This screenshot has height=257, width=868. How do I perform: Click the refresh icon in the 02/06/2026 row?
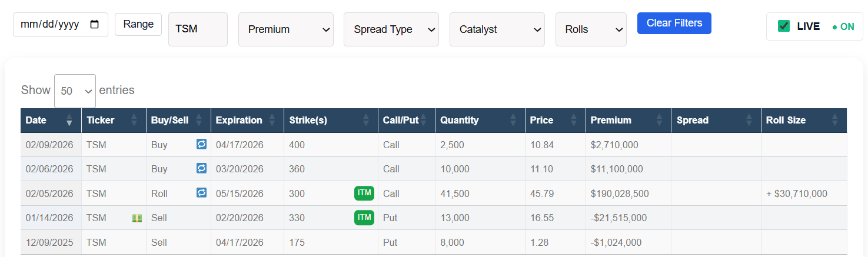tap(201, 168)
